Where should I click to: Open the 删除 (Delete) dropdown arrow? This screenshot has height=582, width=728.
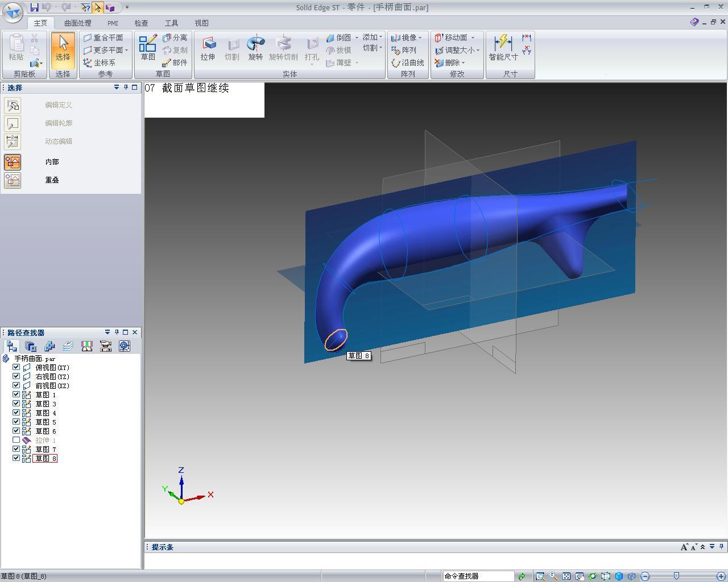tap(463, 63)
